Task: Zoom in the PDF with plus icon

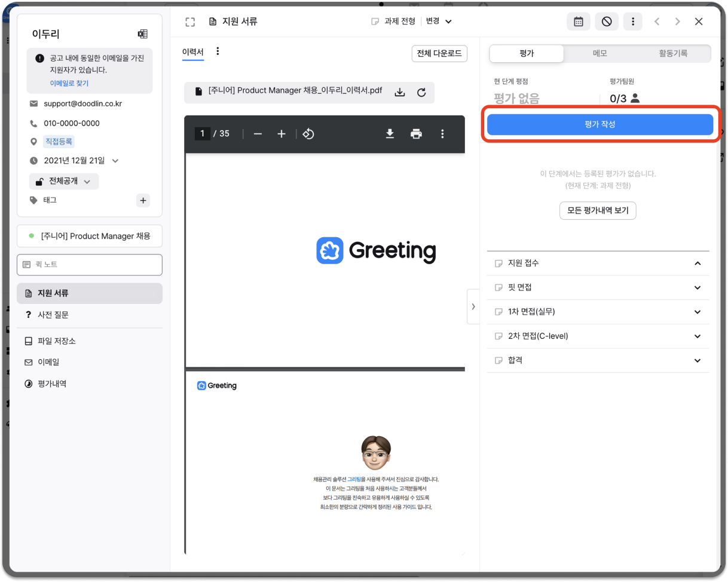Action: pyautogui.click(x=282, y=134)
